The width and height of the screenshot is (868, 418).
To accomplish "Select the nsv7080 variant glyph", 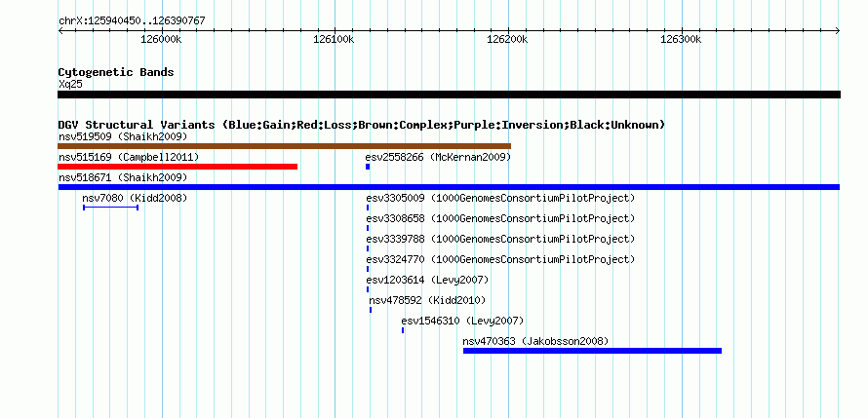I will 111,208.
